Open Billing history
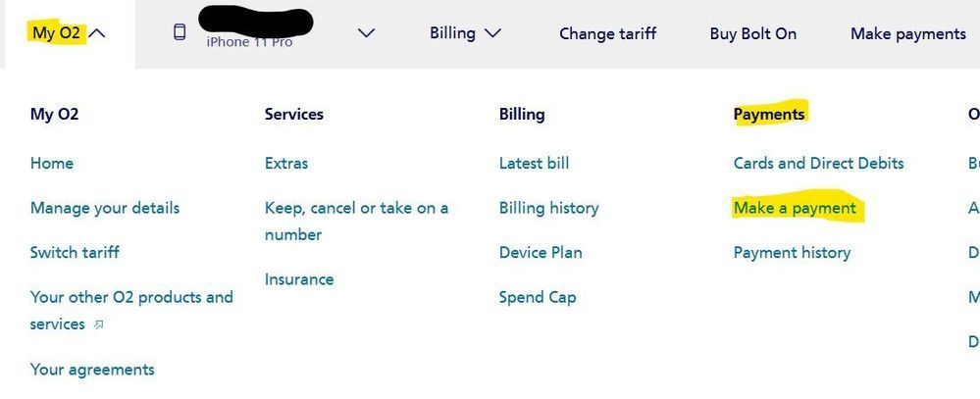980x399 pixels. tap(548, 208)
